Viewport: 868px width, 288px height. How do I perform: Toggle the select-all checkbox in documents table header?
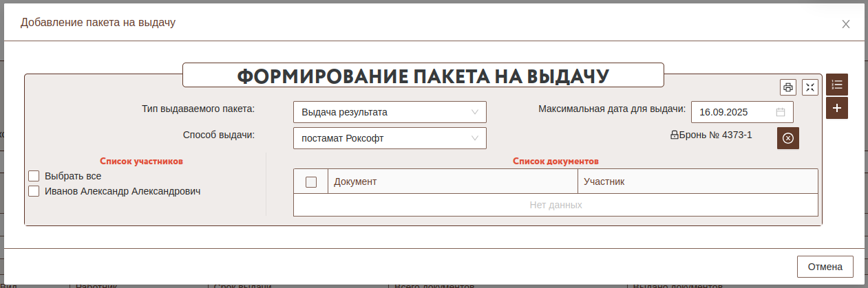coord(311,182)
